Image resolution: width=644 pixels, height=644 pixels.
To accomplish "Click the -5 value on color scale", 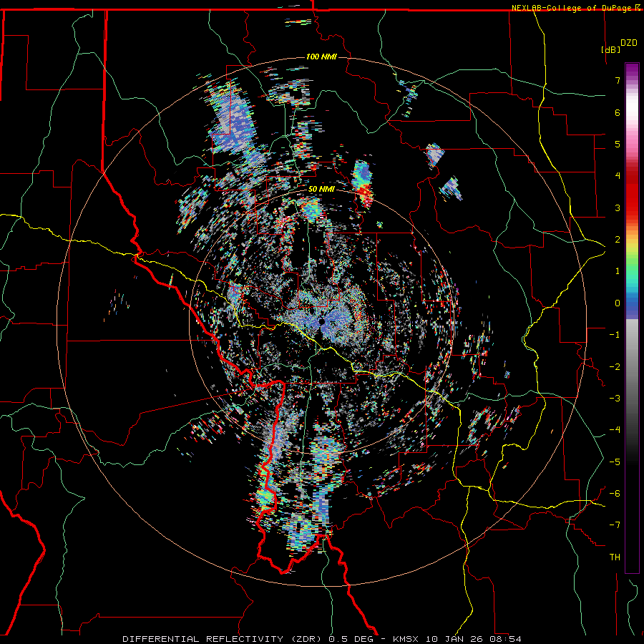I will pos(615,462).
